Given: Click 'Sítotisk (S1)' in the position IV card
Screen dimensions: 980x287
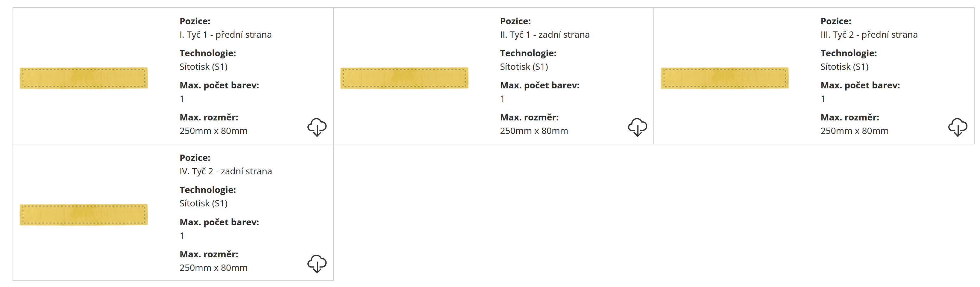Looking at the screenshot, I should [203, 203].
